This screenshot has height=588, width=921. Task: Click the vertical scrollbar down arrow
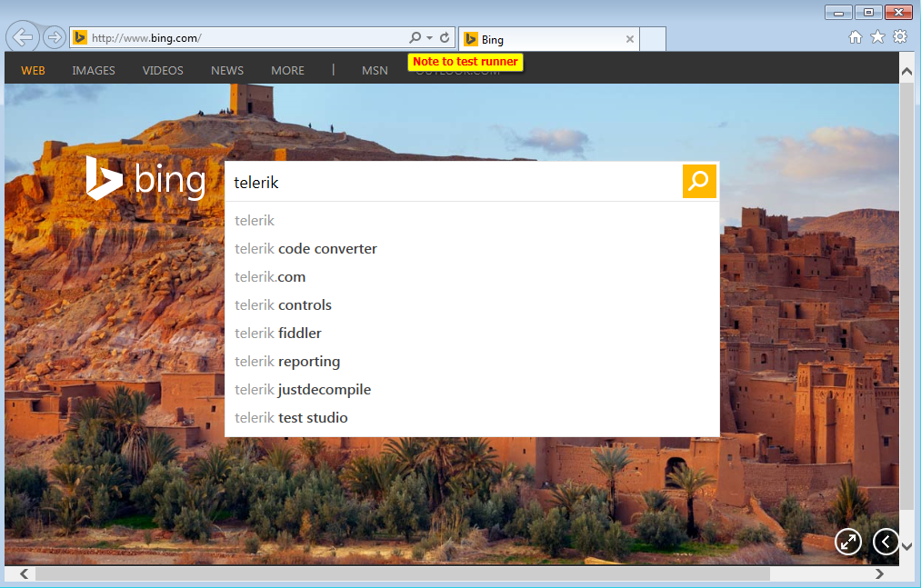[x=906, y=546]
